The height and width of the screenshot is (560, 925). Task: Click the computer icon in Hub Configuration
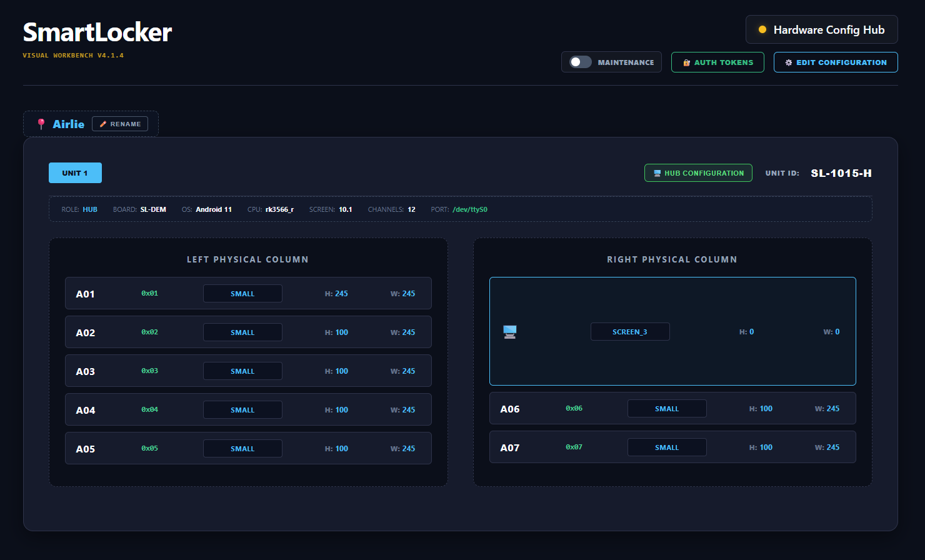[657, 173]
